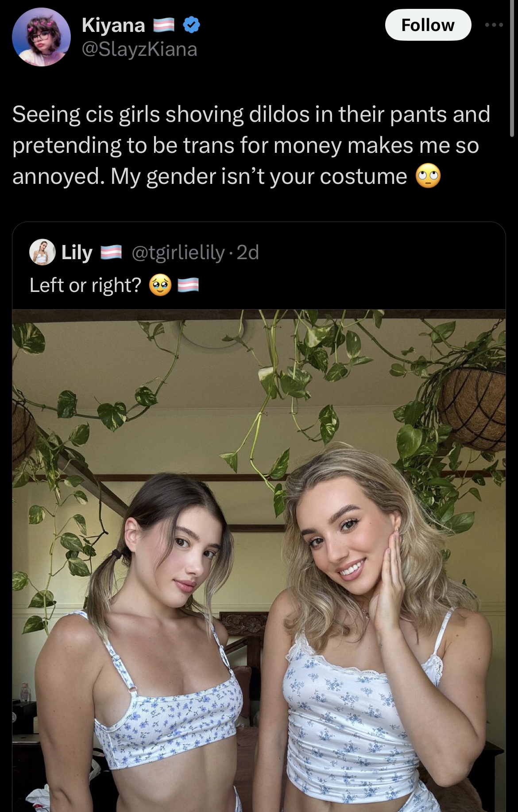Click the 'Left or right?' quoted text
This screenshot has height=812, width=518.
pyautogui.click(x=85, y=285)
